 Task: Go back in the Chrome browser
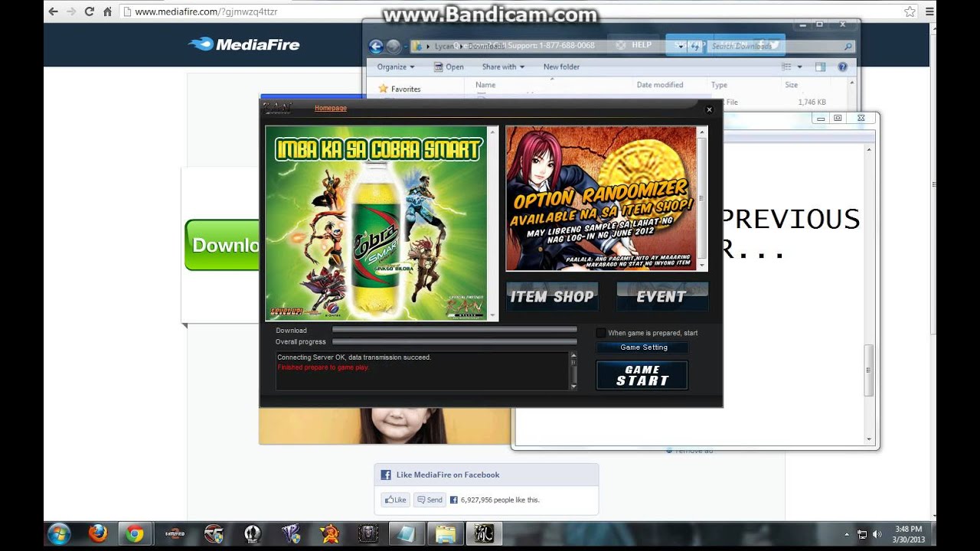pos(53,11)
